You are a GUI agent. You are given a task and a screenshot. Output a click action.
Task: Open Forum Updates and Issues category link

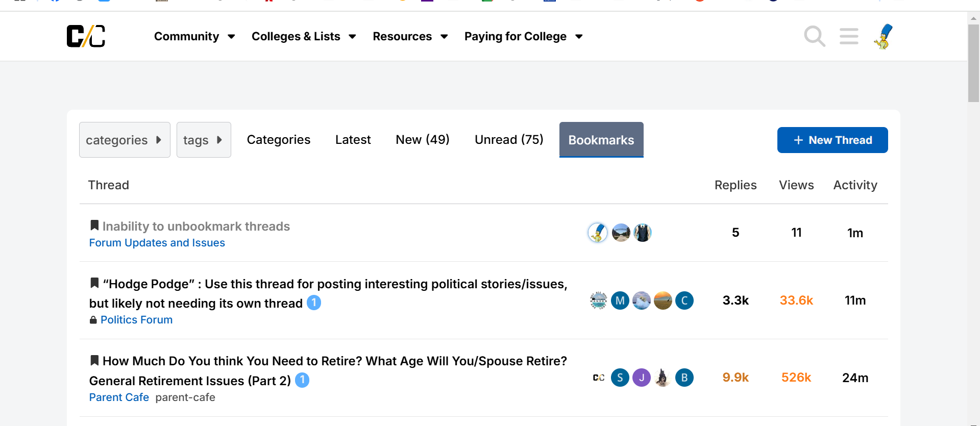coord(157,243)
